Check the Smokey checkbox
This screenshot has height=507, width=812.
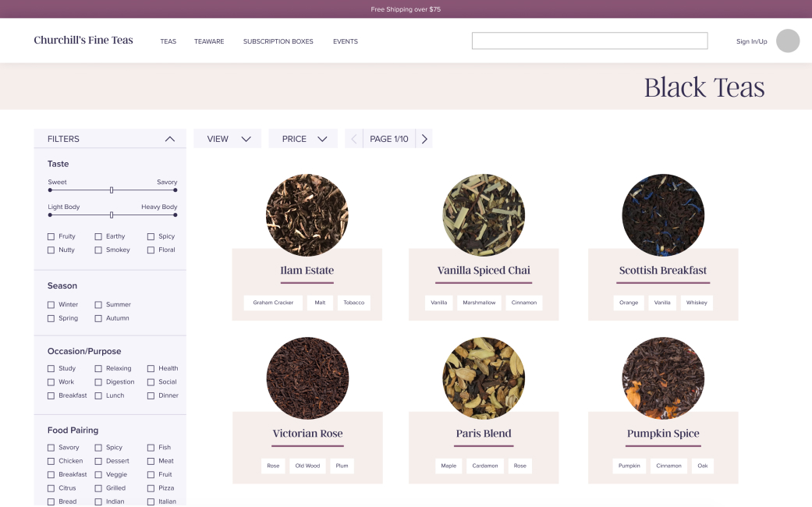(98, 250)
